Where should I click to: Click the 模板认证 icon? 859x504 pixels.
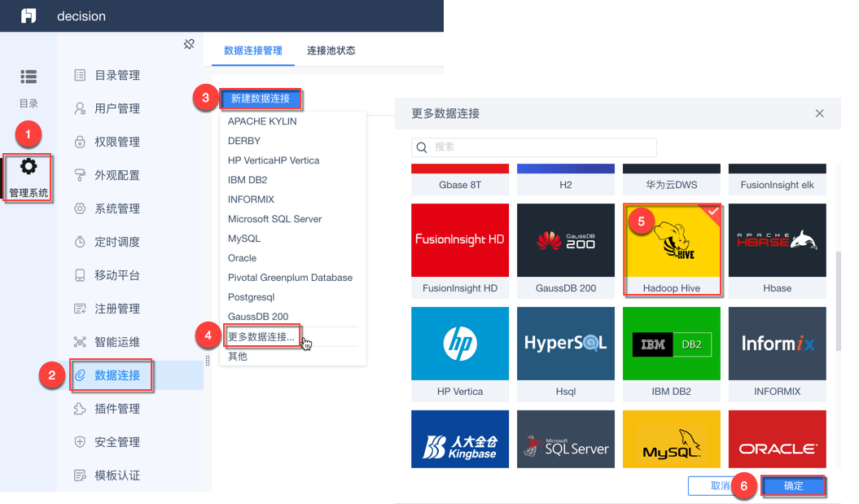(80, 476)
